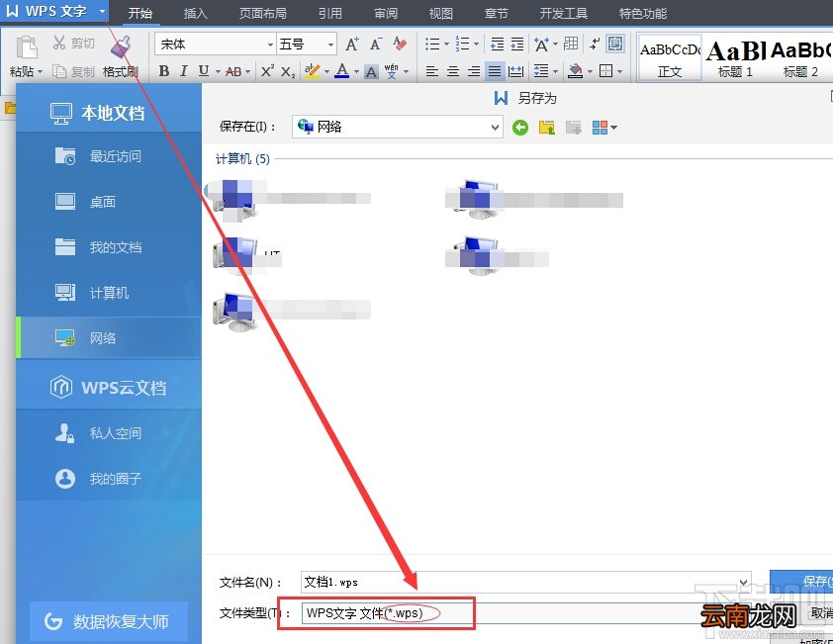Click the 文件名 input field
This screenshot has width=833, height=644.
pos(526,583)
